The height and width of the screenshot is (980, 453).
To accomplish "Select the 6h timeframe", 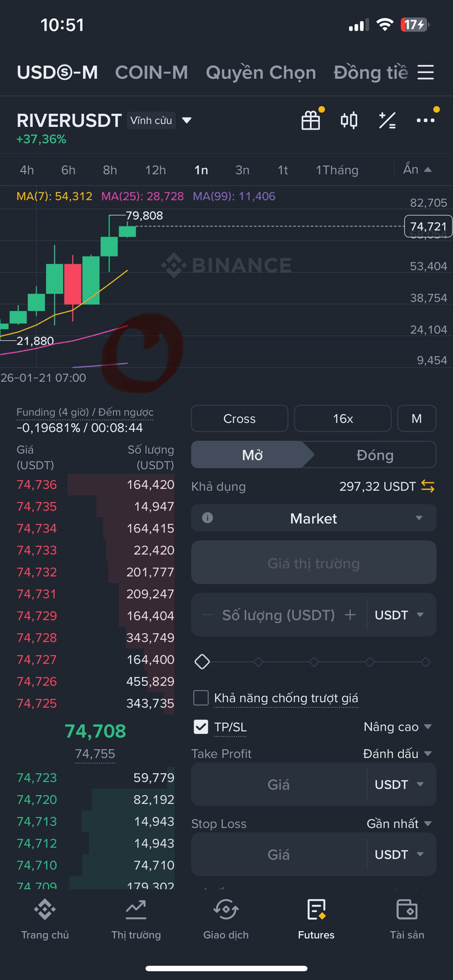I will (68, 170).
